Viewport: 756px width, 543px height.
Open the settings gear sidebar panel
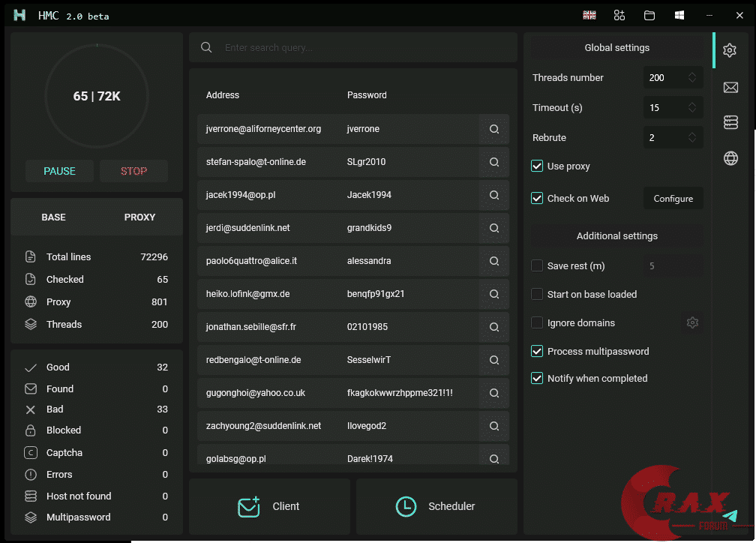click(x=730, y=50)
